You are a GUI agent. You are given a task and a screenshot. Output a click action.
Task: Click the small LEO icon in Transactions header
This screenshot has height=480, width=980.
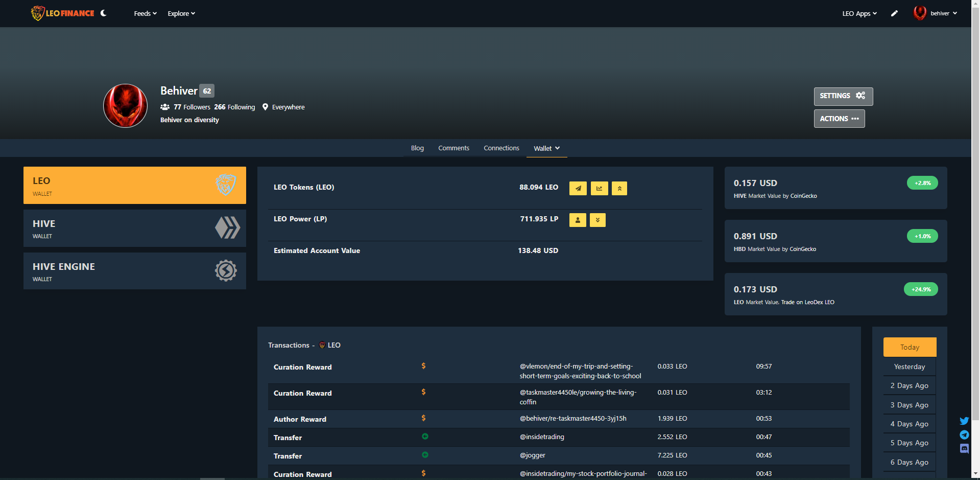(322, 345)
